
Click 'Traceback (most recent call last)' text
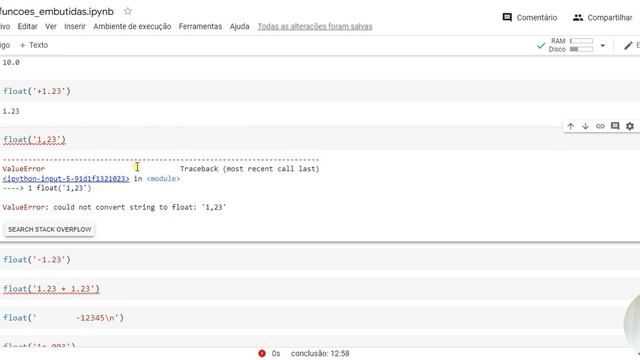click(x=250, y=169)
